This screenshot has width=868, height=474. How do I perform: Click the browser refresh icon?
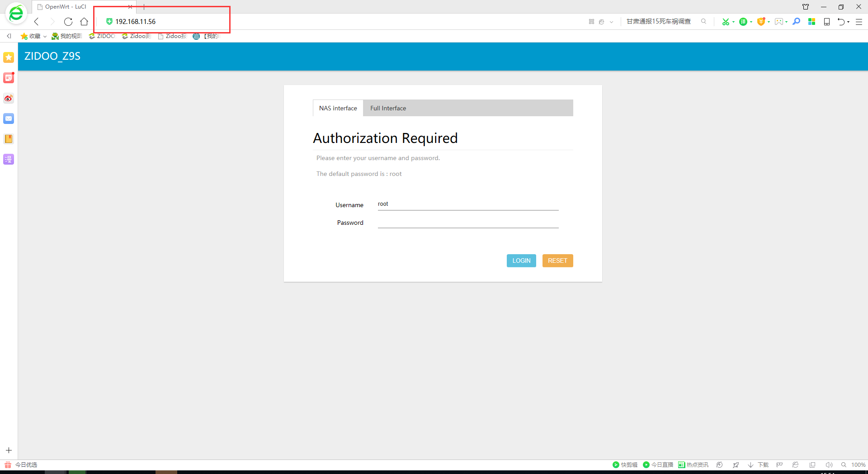click(x=68, y=22)
